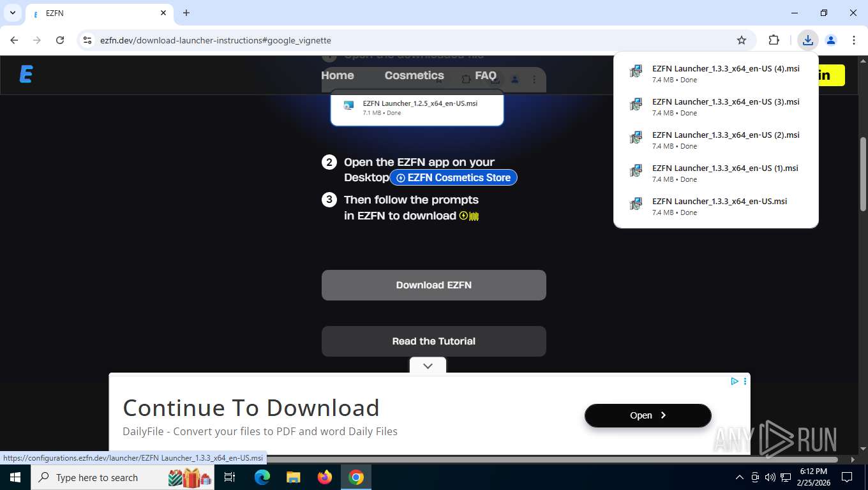Open Chrome's three-dot menu
Screen dimensions: 868x490
tap(854, 40)
